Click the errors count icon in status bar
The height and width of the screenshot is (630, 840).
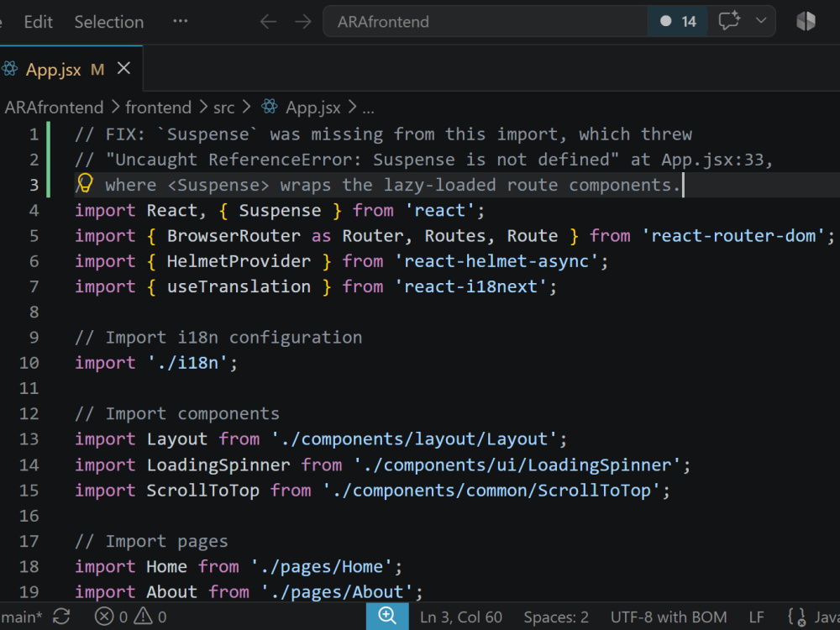point(104,617)
